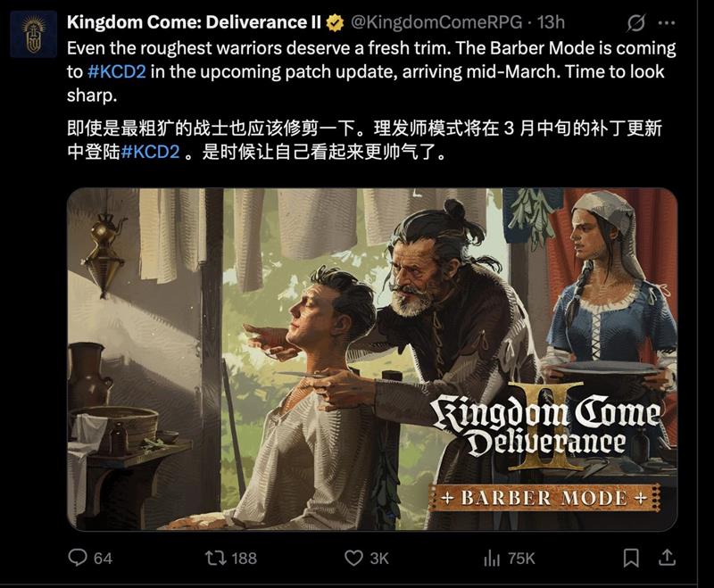
Task: Follow the #KCD2 hashtag in Chinese translation
Action: coord(150,152)
